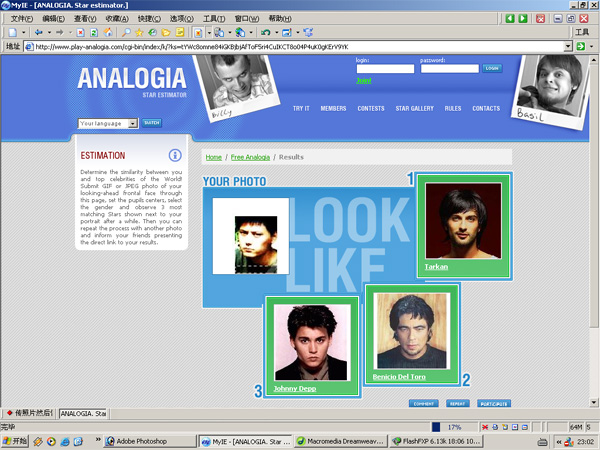
Task: Click the media player quick launch icon
Action: [51, 442]
